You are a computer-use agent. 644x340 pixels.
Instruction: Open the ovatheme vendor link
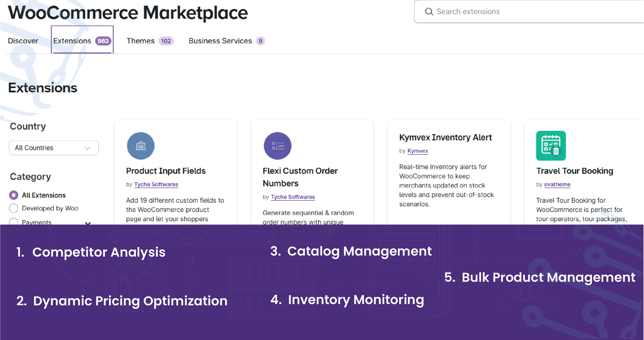click(x=557, y=184)
